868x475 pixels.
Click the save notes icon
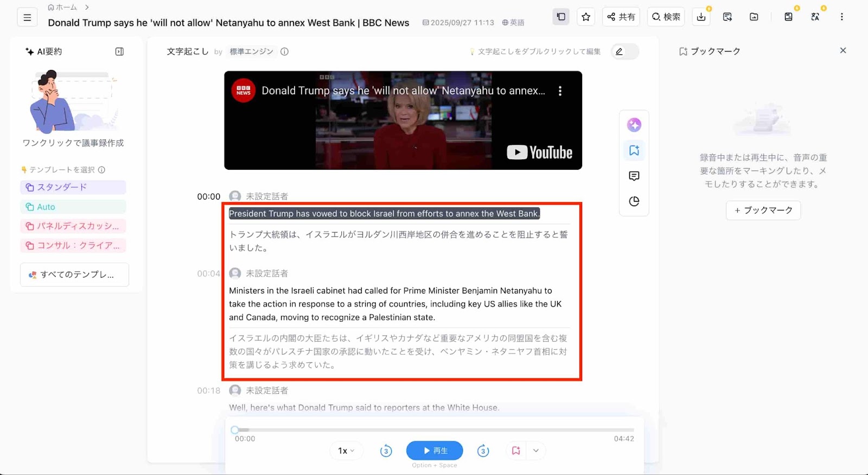click(x=788, y=17)
